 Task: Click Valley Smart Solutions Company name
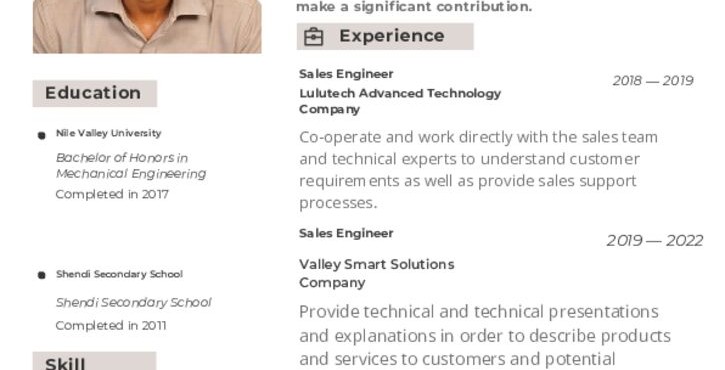[x=376, y=273]
